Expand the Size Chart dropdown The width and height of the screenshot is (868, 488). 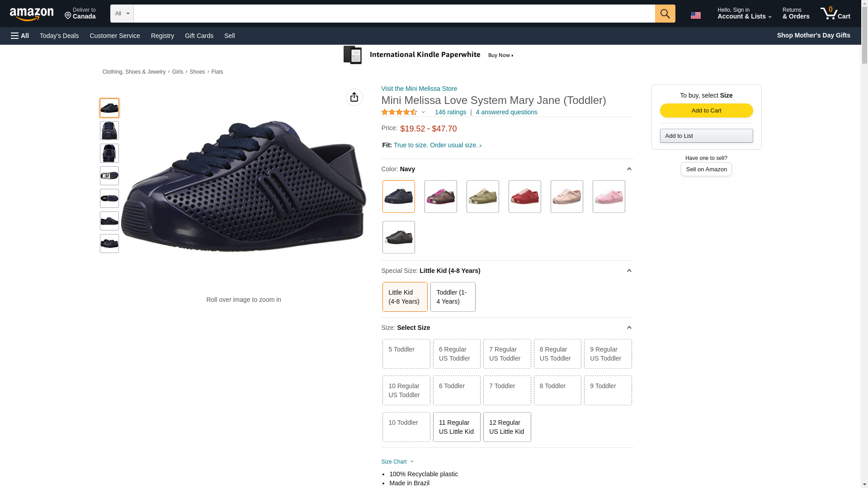(x=397, y=462)
